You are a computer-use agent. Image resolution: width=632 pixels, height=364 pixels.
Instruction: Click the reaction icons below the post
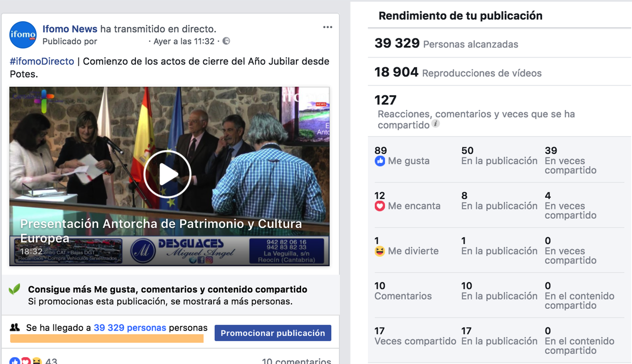click(x=26, y=361)
